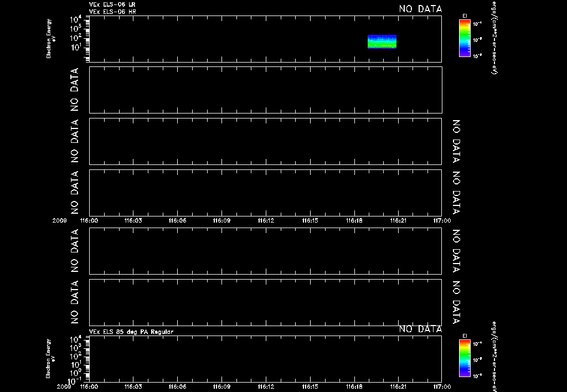The image size is (567, 392).
Task: Click "116:03" on the bottom time axis
Action: coord(133,386)
